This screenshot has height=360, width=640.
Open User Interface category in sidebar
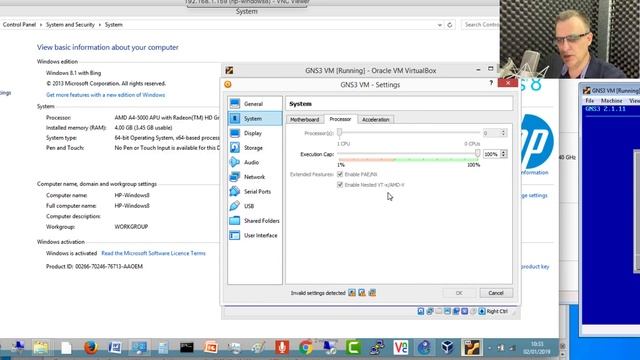point(255,236)
